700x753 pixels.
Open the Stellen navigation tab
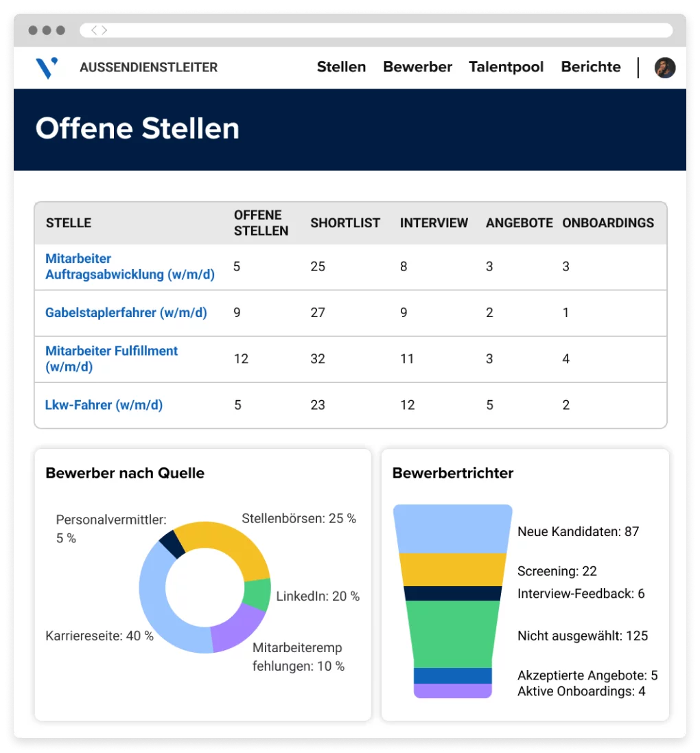(x=341, y=67)
